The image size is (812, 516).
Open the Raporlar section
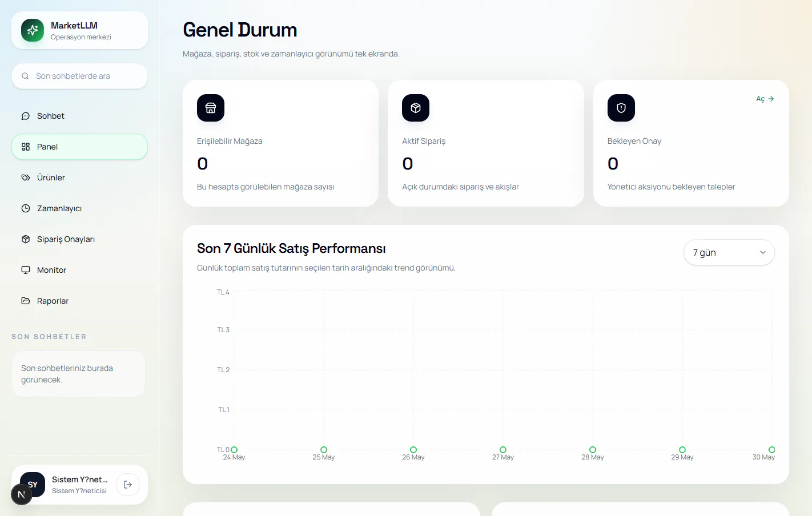click(79, 301)
